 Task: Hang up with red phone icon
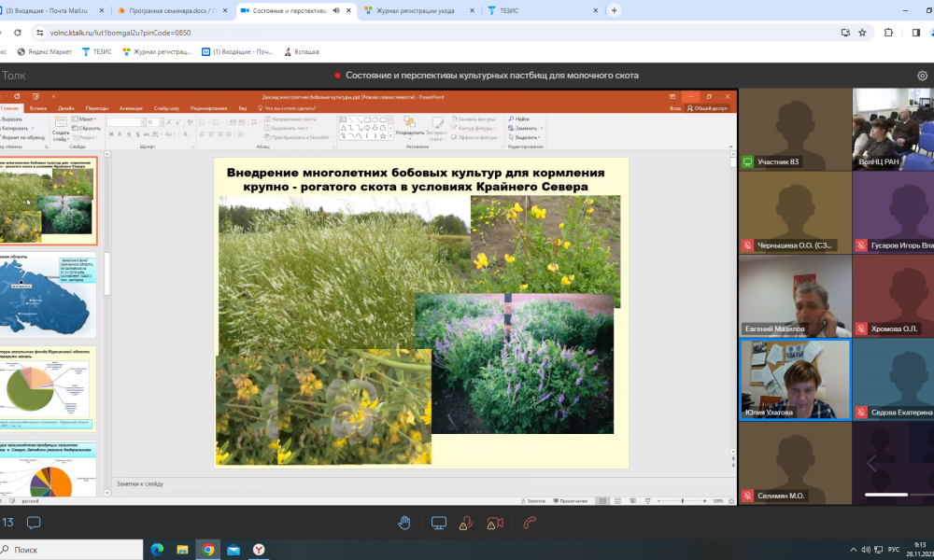[531, 523]
